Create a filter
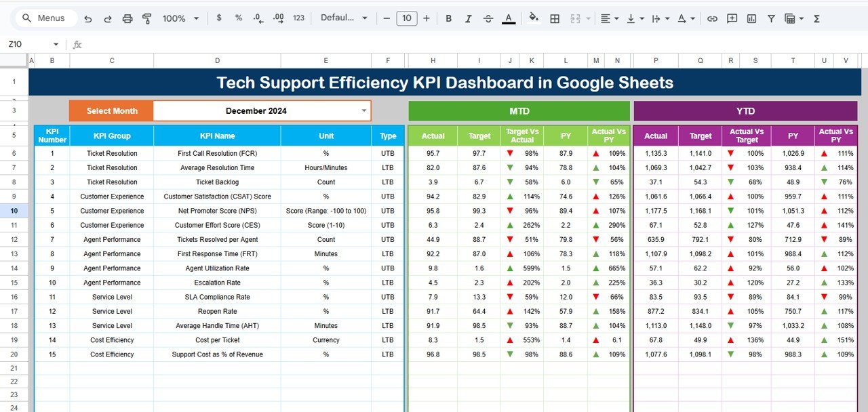868x412 pixels. coord(771,18)
